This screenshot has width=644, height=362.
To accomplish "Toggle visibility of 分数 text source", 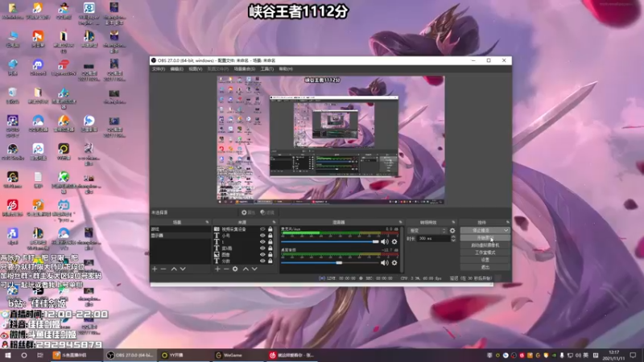I will (262, 261).
